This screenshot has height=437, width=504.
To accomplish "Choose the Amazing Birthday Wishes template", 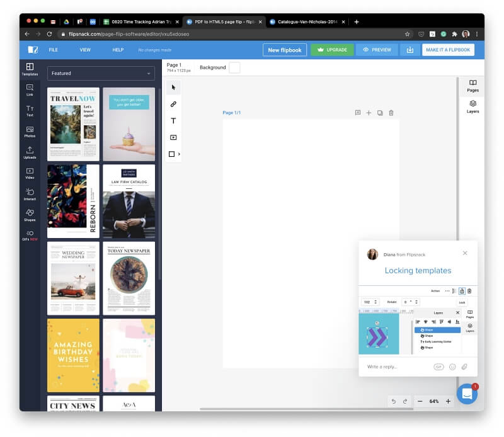I will [73, 355].
